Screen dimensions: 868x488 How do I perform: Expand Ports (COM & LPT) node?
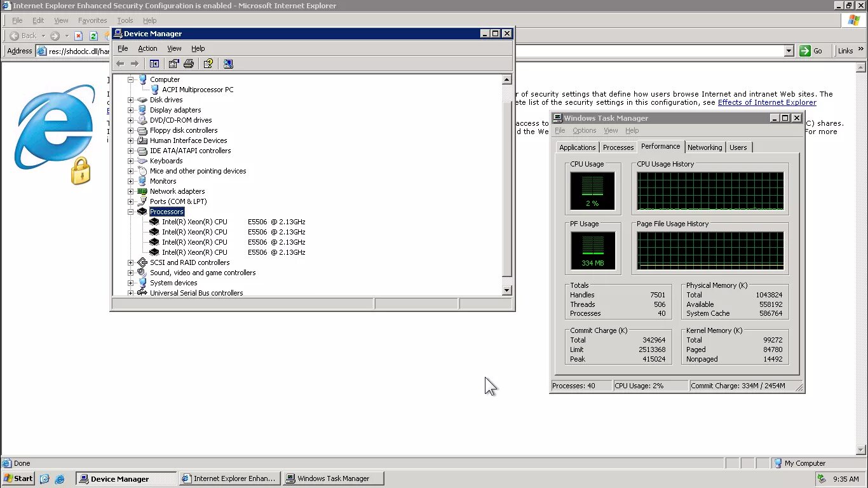pyautogui.click(x=131, y=201)
